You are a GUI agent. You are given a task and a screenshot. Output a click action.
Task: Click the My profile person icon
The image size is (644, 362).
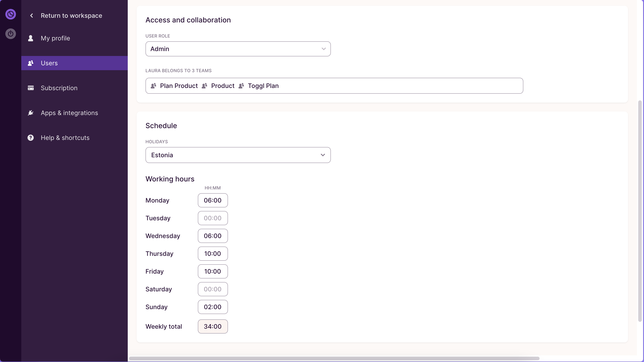31,38
